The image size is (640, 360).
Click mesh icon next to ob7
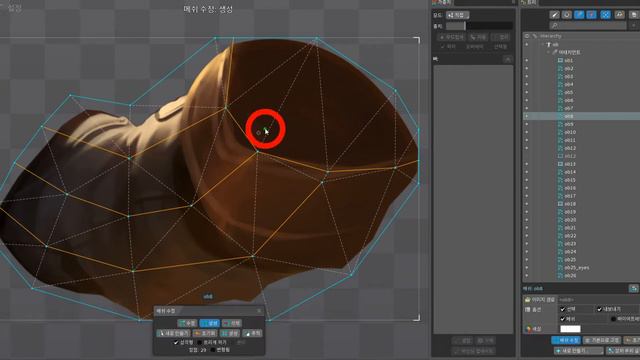click(560, 108)
